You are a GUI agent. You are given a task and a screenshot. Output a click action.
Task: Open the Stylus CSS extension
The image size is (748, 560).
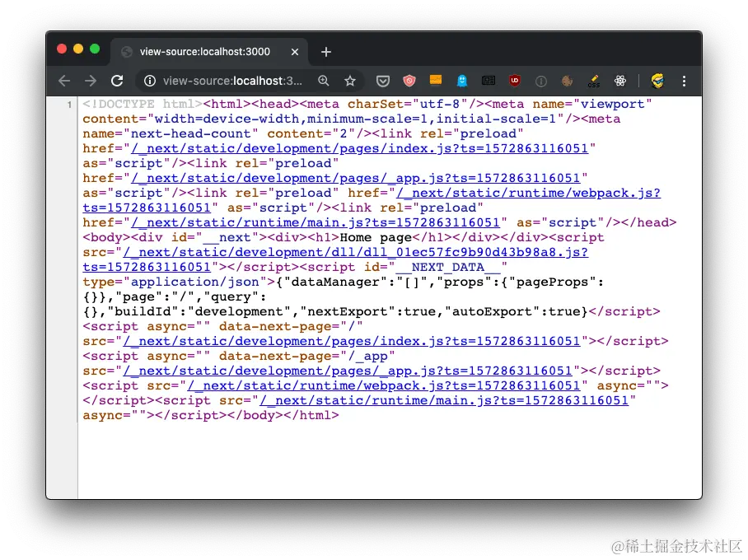pos(593,81)
